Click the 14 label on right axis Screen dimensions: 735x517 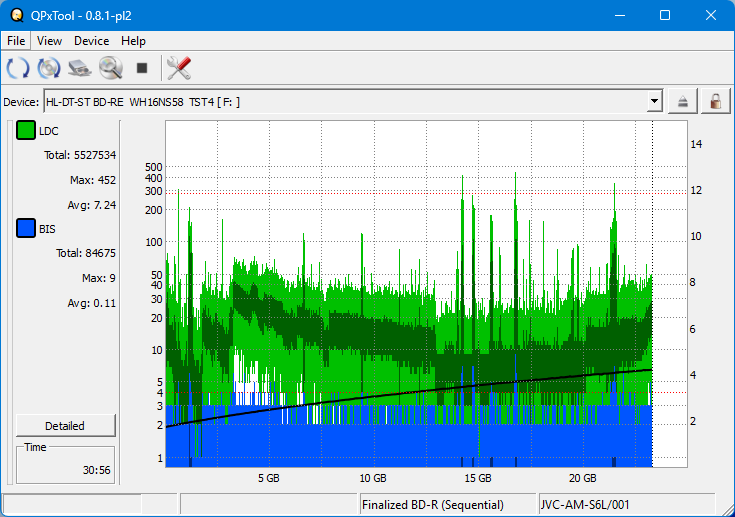696,144
